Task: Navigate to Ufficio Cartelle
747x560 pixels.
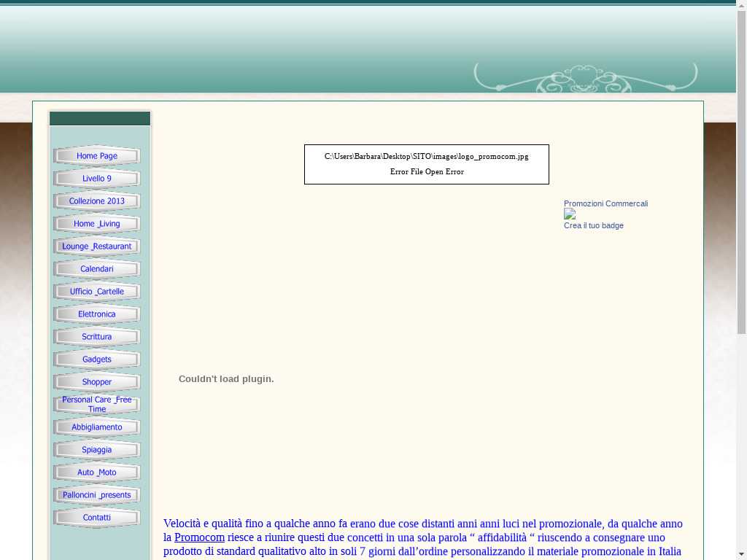Action: coord(97,292)
